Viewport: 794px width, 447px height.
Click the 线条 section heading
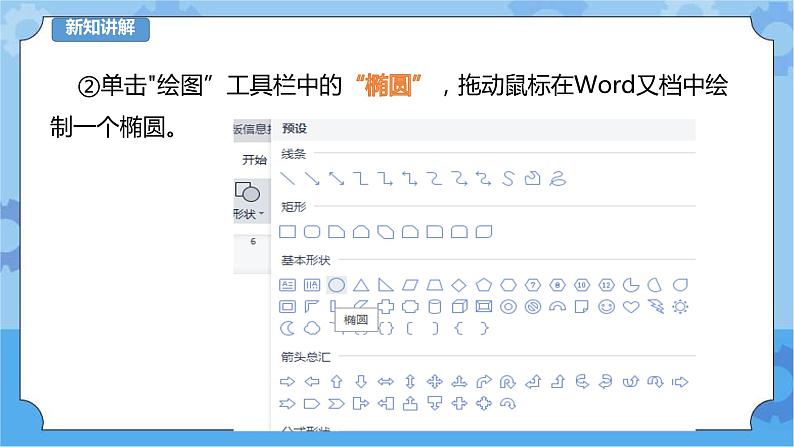pos(294,154)
